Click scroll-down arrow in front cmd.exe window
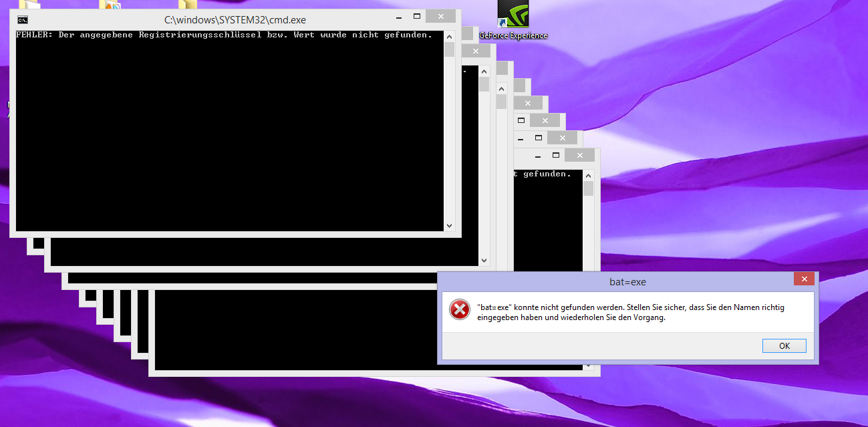868x427 pixels. 449,226
